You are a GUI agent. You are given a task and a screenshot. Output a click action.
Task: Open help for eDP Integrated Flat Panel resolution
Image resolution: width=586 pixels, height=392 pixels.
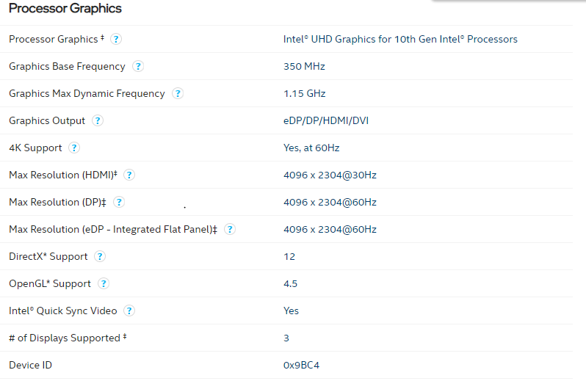[x=230, y=230]
